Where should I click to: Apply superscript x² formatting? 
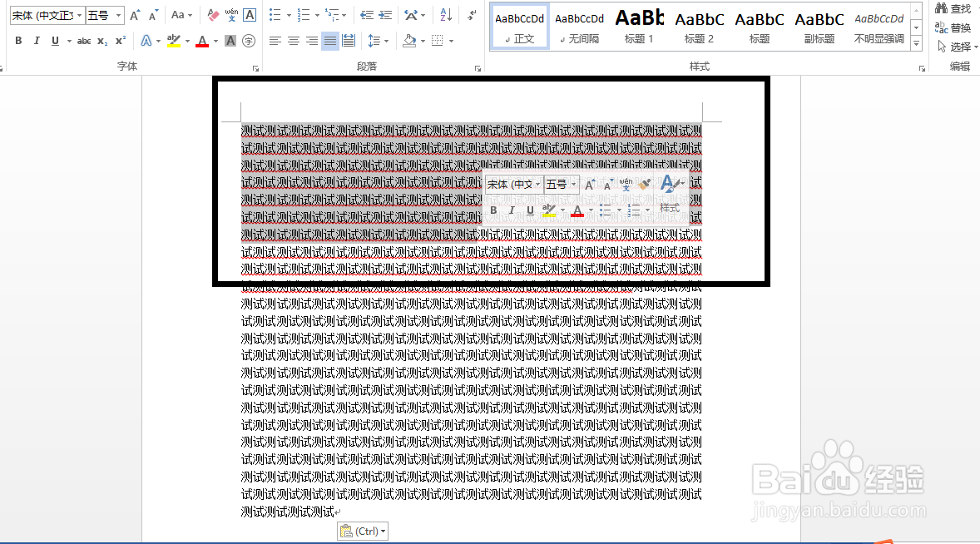[121, 42]
